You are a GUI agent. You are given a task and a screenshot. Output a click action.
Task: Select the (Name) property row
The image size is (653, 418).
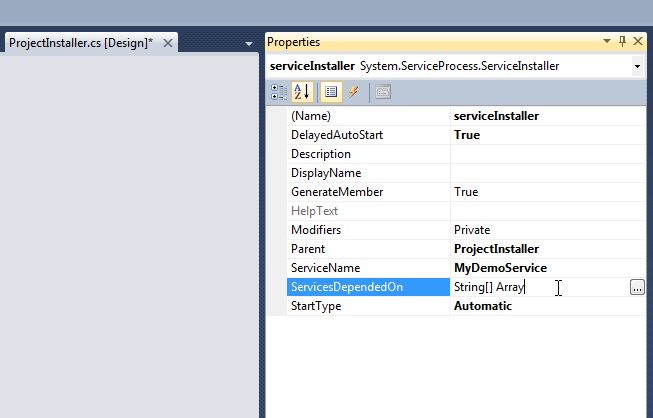point(368,116)
